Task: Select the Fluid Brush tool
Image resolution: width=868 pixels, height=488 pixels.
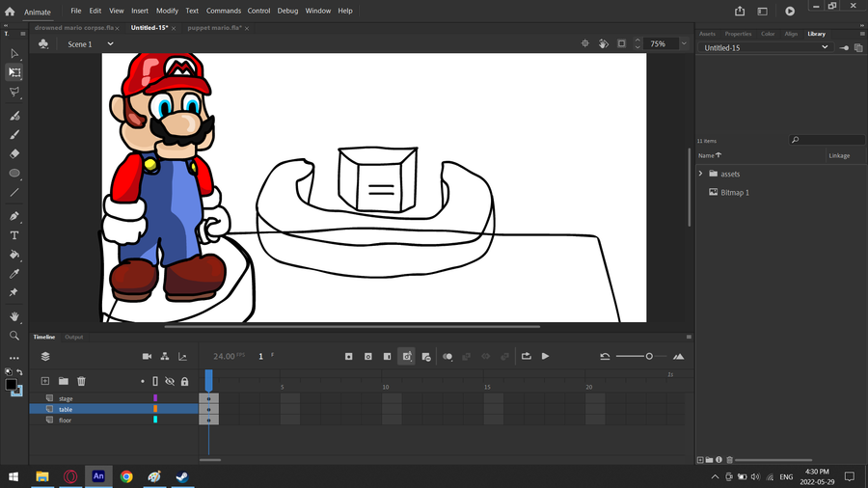Action: pyautogui.click(x=14, y=116)
